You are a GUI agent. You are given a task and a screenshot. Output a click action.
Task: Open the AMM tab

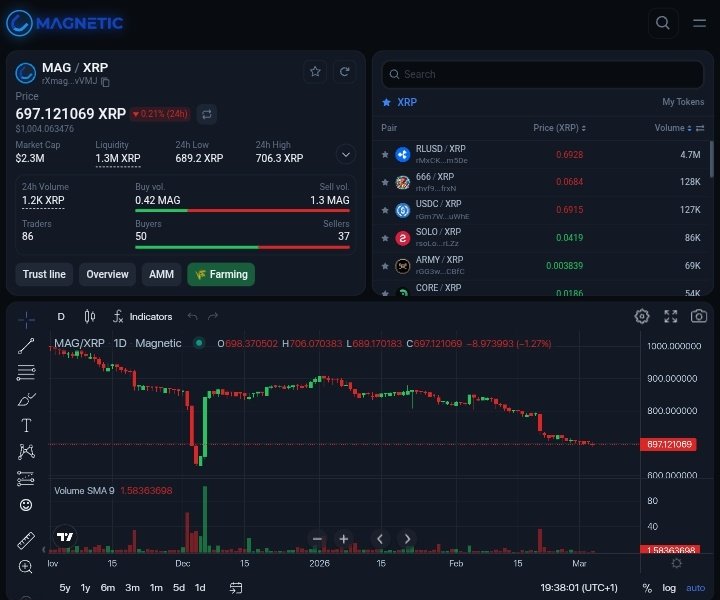coord(161,275)
